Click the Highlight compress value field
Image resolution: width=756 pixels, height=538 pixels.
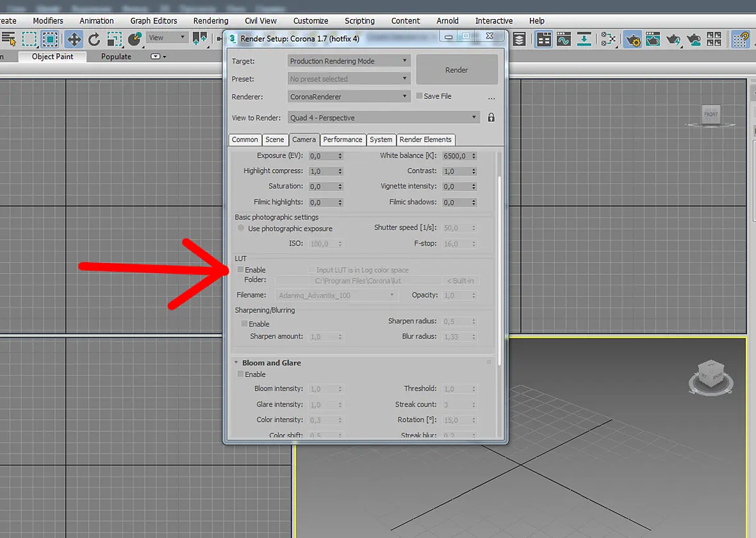click(322, 171)
